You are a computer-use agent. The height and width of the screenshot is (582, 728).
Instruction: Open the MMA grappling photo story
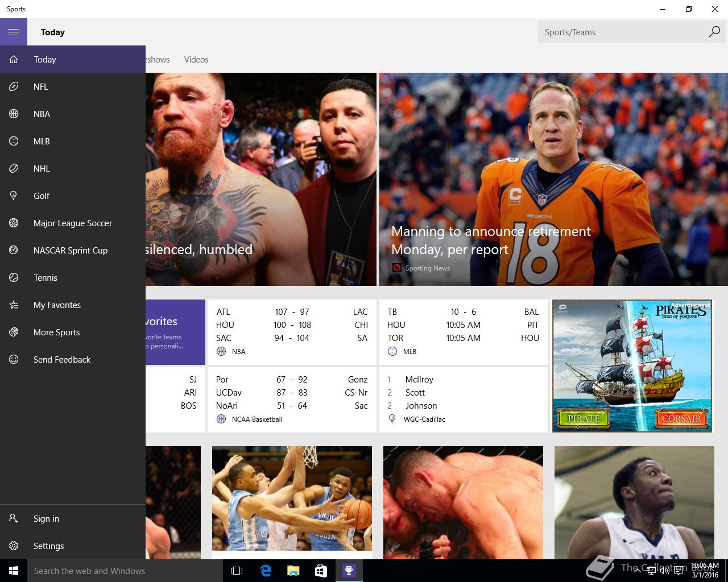click(463, 502)
